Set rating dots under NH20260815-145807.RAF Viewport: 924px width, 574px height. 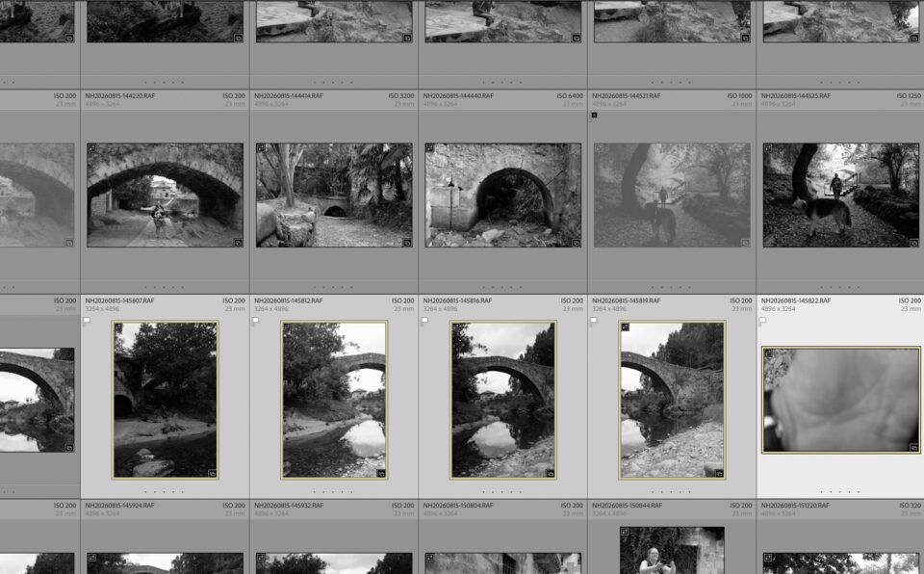[165, 491]
